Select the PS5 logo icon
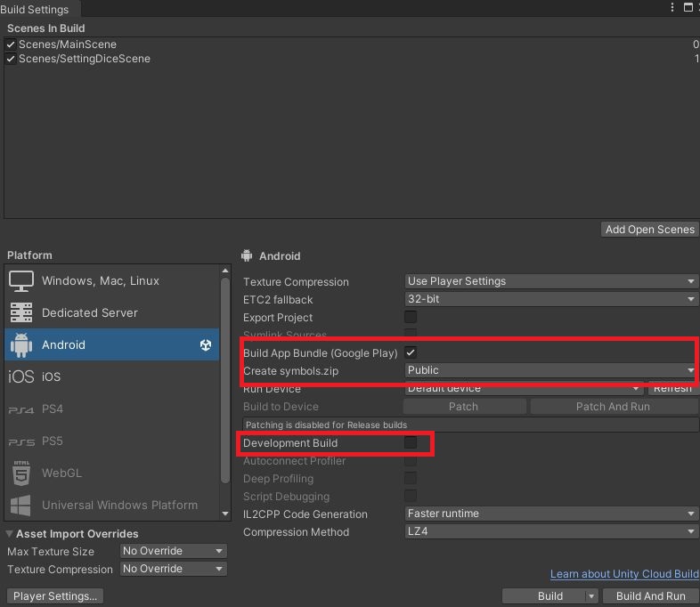Image resolution: width=700 pixels, height=607 pixels. tap(21, 441)
